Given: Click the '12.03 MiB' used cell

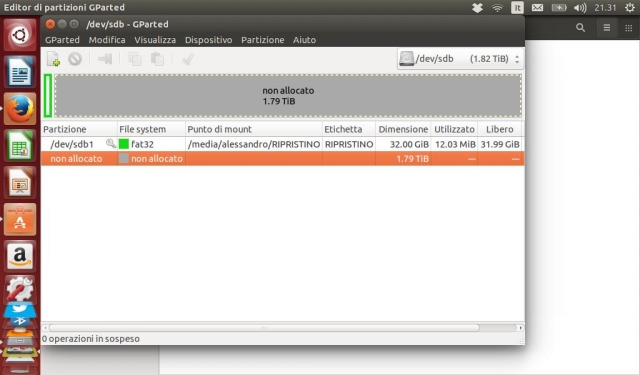Looking at the screenshot, I should click(455, 144).
